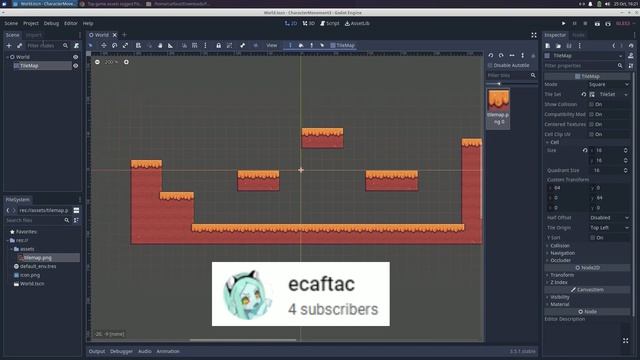Expand the bottom panel icon
This screenshot has width=640, height=360.
point(625,340)
